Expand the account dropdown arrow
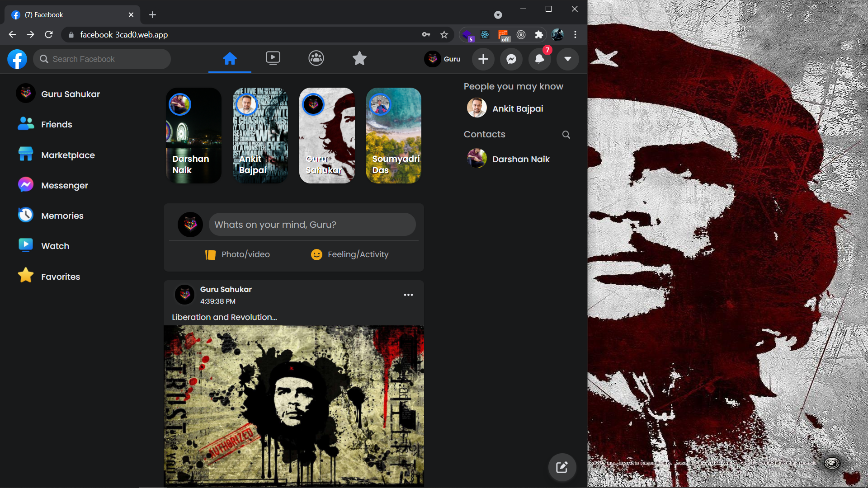The image size is (868, 488). (x=568, y=59)
